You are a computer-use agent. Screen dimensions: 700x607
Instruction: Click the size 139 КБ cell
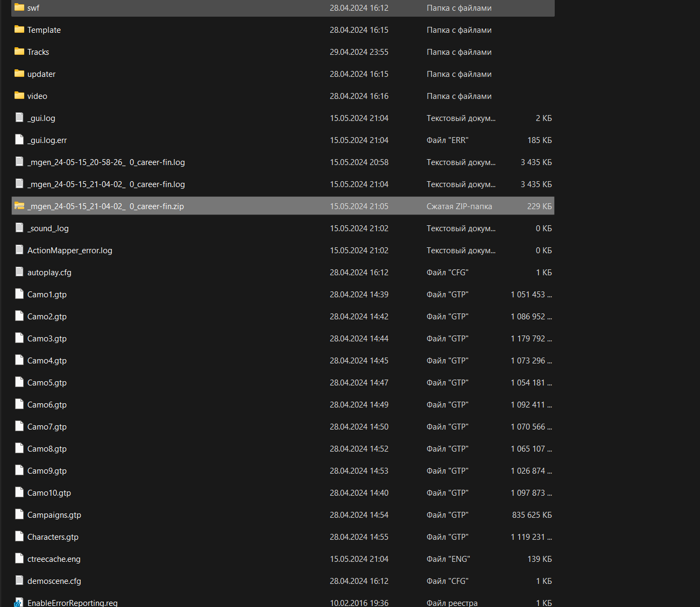point(540,559)
